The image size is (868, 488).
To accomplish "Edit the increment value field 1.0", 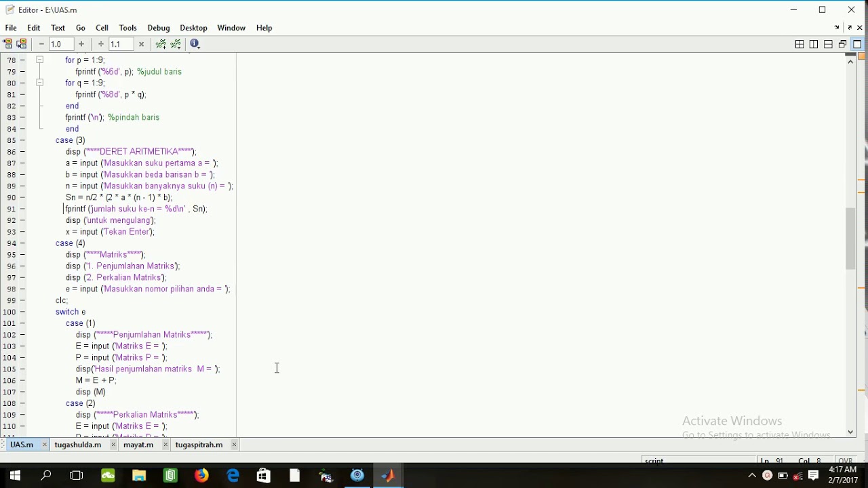I will click(x=61, y=44).
